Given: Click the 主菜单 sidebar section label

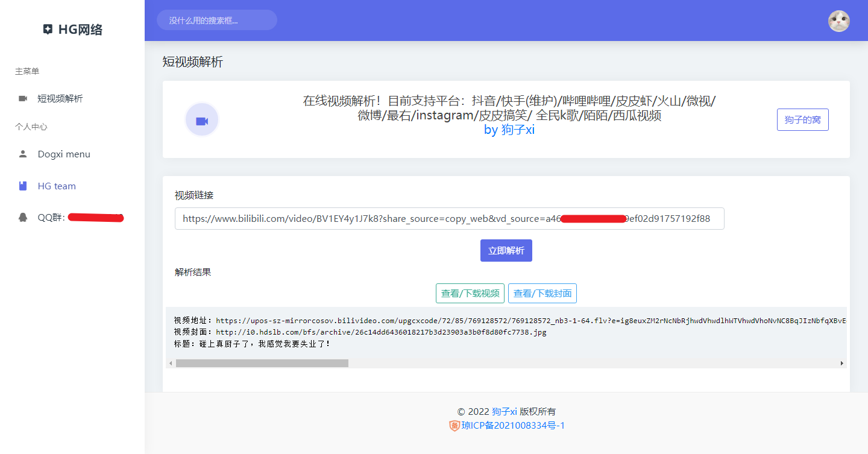Looking at the screenshot, I should [27, 71].
